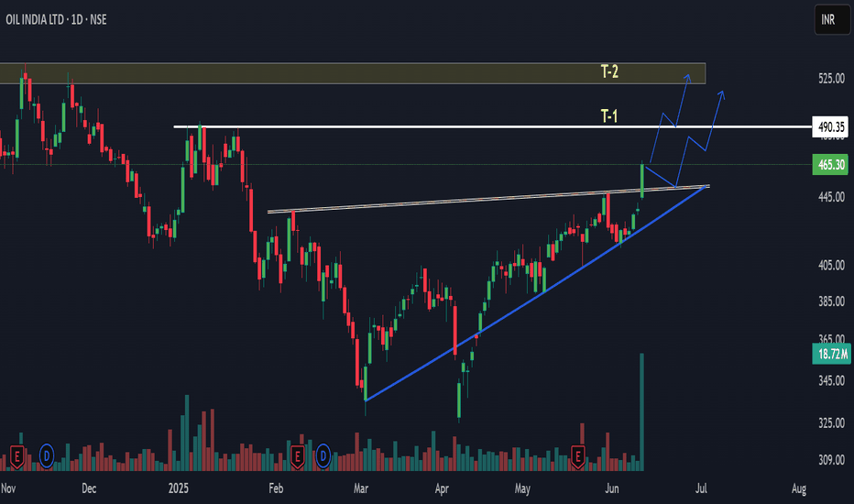Click the Feb label on time axis
854x504 pixels.
point(276,488)
